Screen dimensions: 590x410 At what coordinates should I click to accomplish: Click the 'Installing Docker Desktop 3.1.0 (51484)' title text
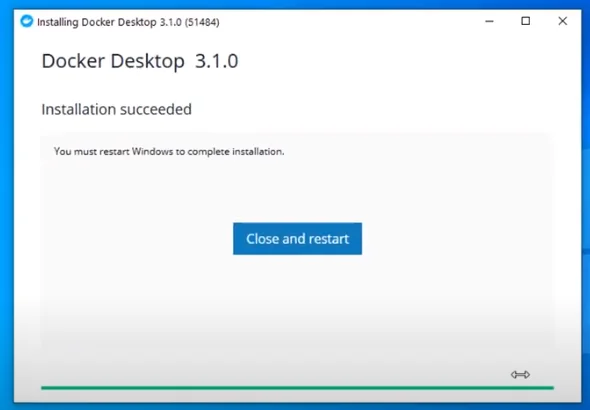click(128, 22)
